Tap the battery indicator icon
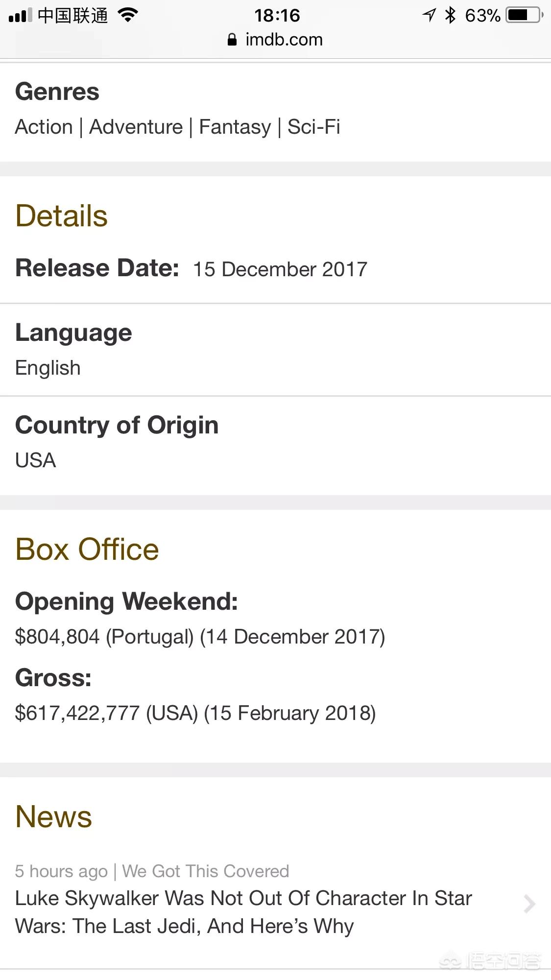The width and height of the screenshot is (551, 980). click(x=525, y=16)
